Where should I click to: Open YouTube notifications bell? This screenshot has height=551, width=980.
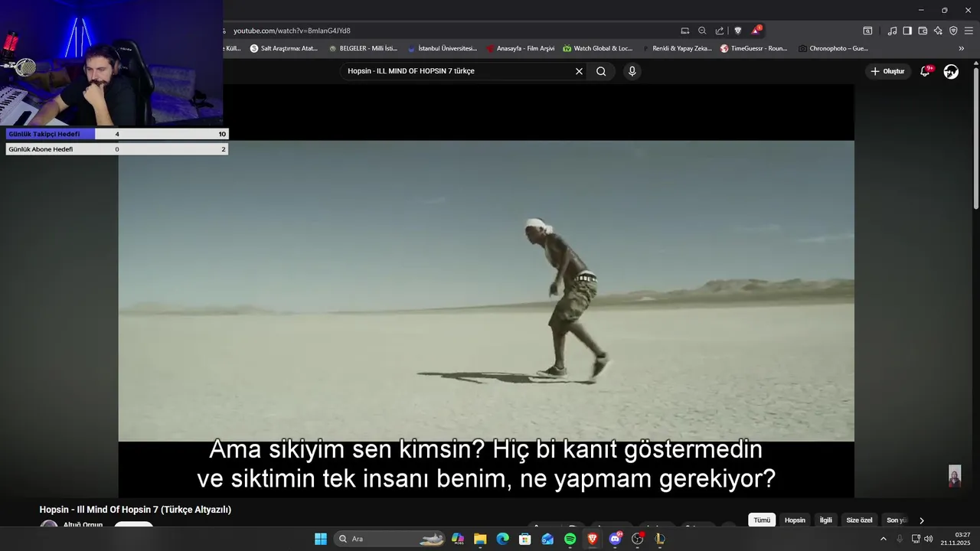click(925, 71)
